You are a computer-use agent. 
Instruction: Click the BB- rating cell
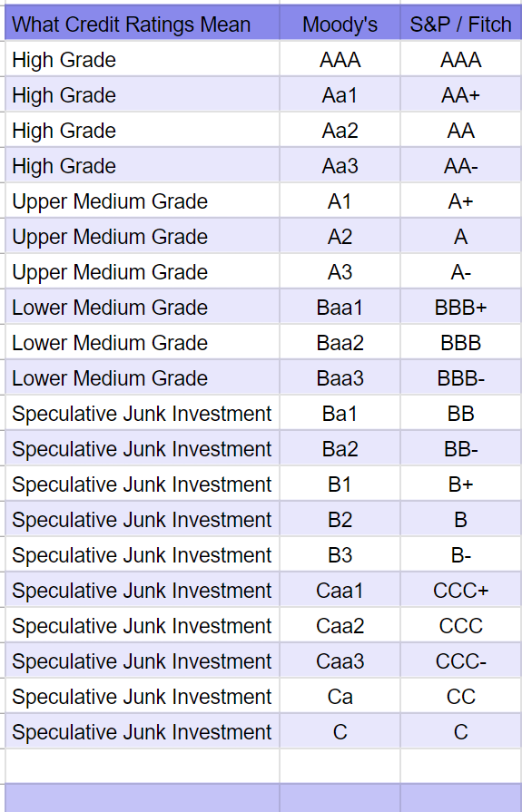click(x=461, y=448)
